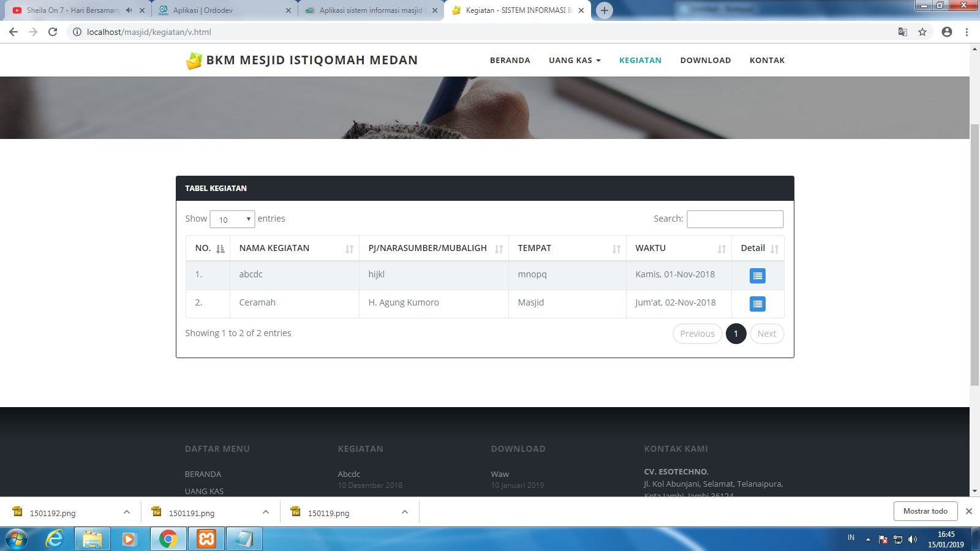Click the browser reload icon
The height and width of the screenshot is (551, 980).
point(53,32)
